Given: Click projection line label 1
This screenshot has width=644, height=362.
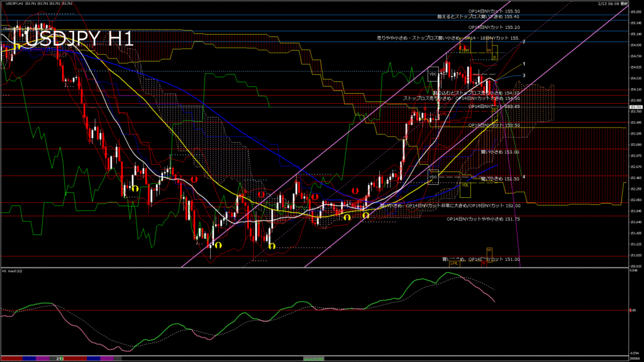Looking at the screenshot, I should (524, 64).
